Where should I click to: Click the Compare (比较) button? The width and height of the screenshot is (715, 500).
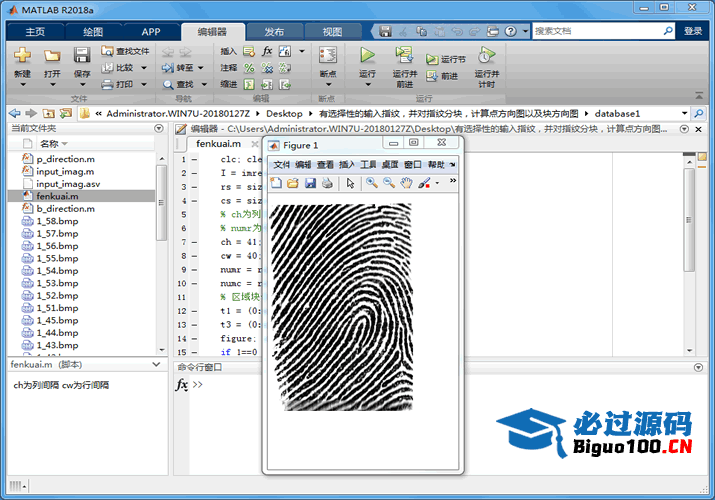(118, 67)
